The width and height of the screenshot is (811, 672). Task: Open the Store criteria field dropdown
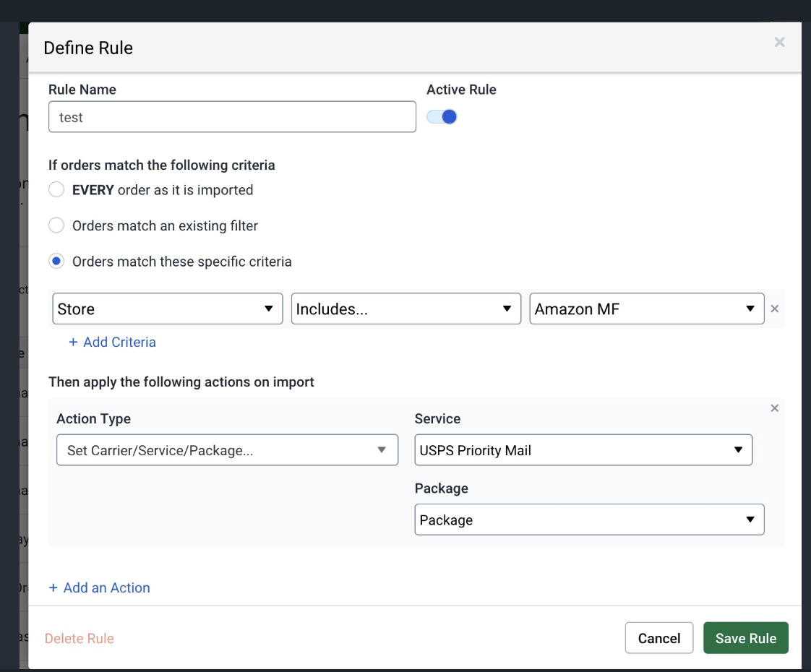167,309
